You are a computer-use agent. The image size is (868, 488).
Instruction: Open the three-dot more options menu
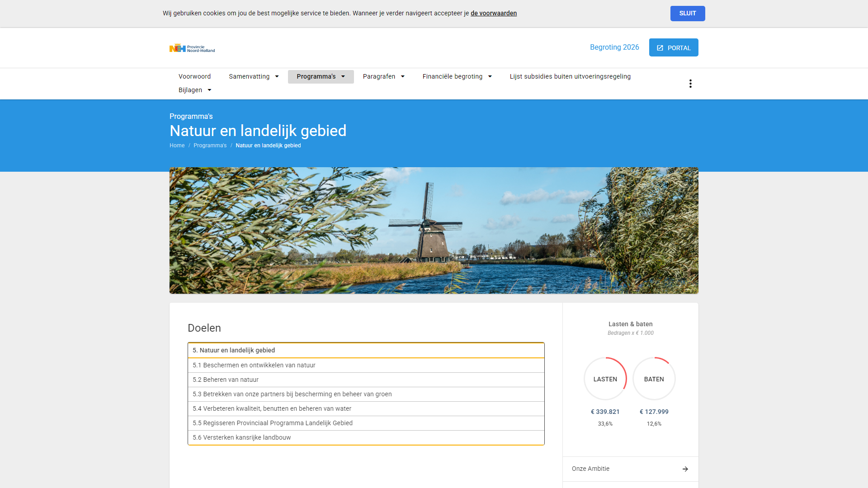pyautogui.click(x=690, y=84)
